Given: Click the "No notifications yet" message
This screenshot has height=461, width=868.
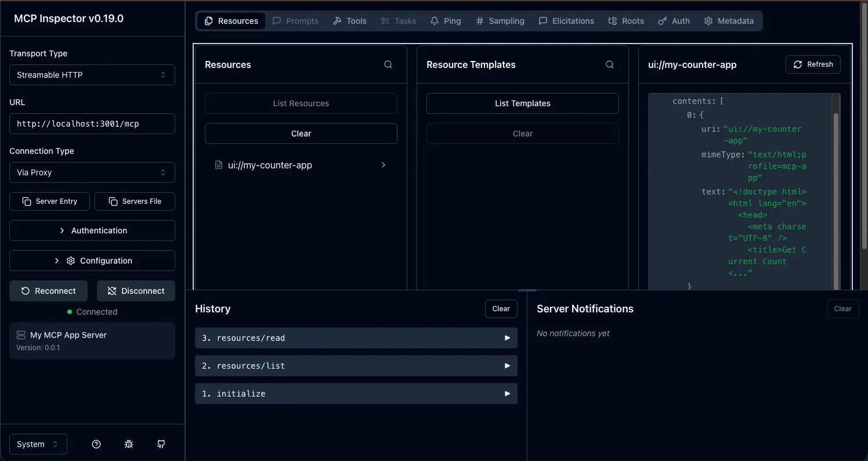Looking at the screenshot, I should point(573,333).
